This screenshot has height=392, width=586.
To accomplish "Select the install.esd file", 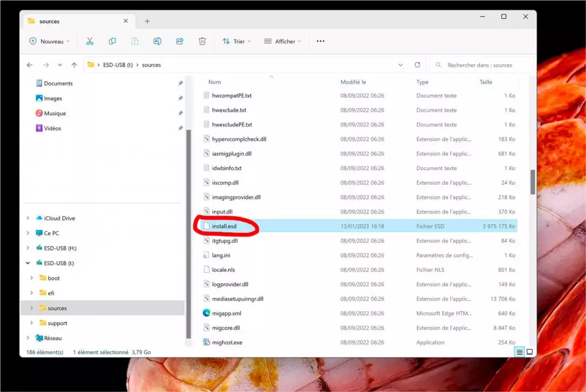I will [x=359, y=226].
